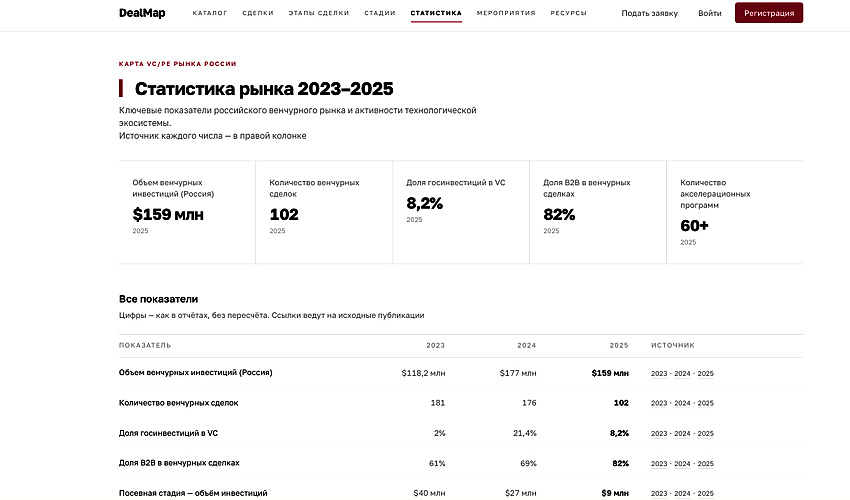Click the $27 млн seed stage value

[x=520, y=493]
